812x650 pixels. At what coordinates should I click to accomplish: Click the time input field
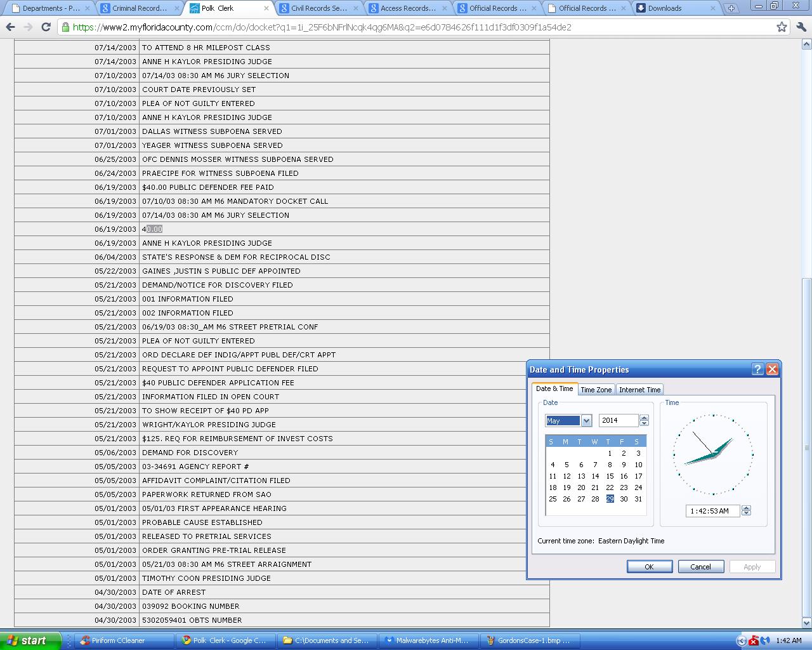(x=712, y=511)
